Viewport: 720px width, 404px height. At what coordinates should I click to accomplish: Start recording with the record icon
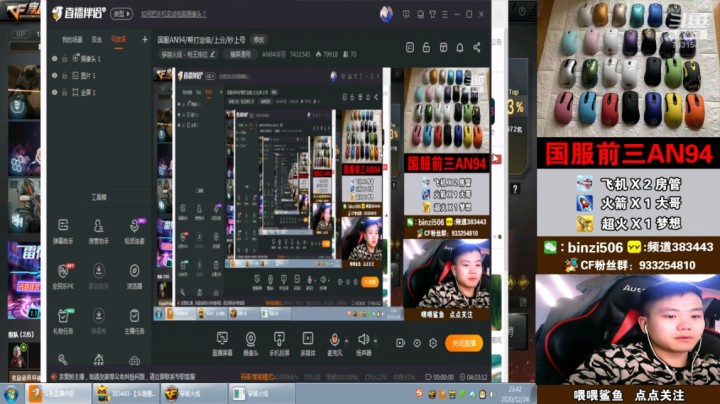click(400, 343)
